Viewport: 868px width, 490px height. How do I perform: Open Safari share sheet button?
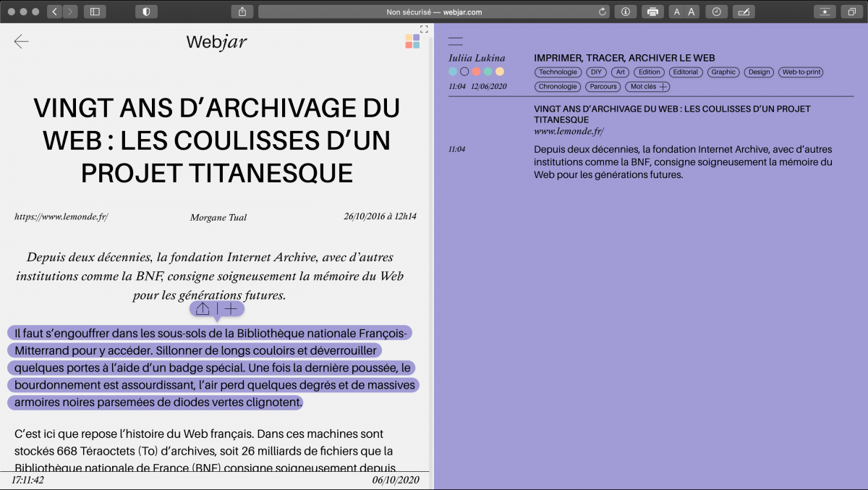242,12
